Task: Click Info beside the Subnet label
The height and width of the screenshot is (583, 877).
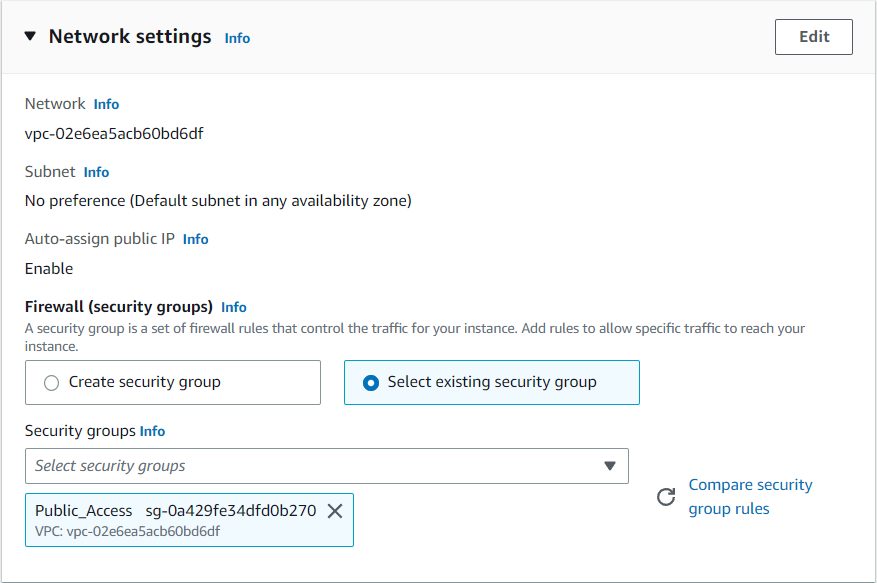Action: pyautogui.click(x=96, y=172)
